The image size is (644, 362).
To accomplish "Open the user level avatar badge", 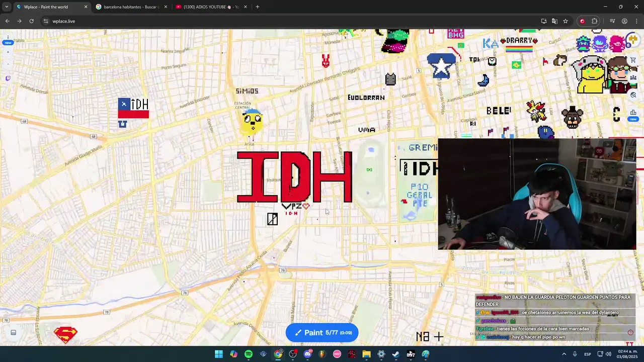I will 632,40.
